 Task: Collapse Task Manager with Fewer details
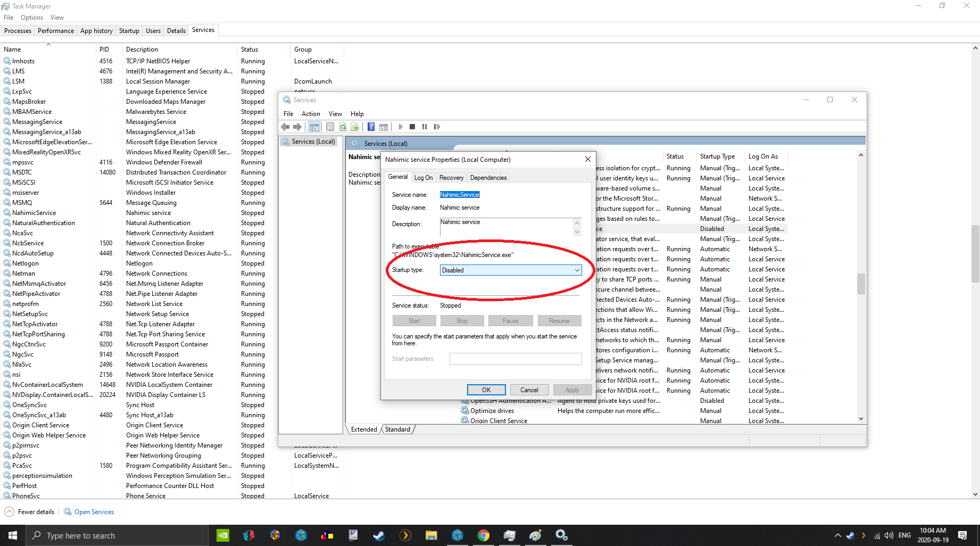pos(30,512)
